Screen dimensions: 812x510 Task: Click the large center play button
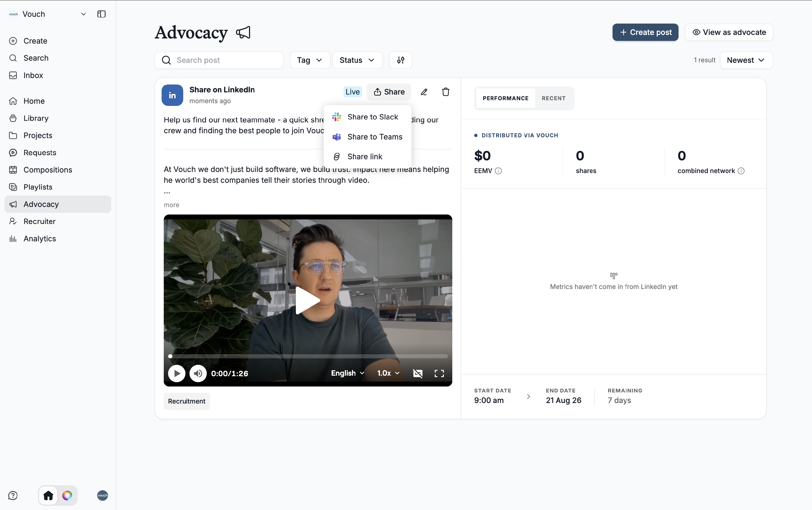[307, 301]
